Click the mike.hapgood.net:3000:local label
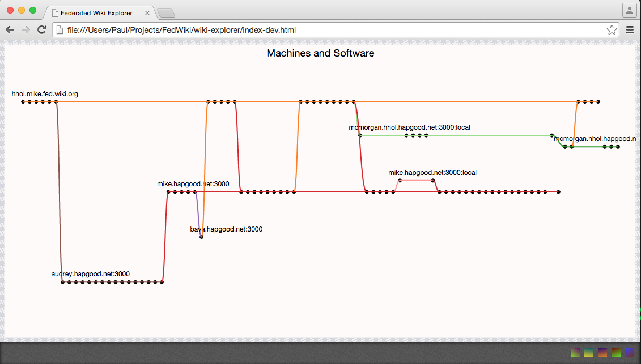Image resolution: width=641 pixels, height=364 pixels. (x=432, y=173)
